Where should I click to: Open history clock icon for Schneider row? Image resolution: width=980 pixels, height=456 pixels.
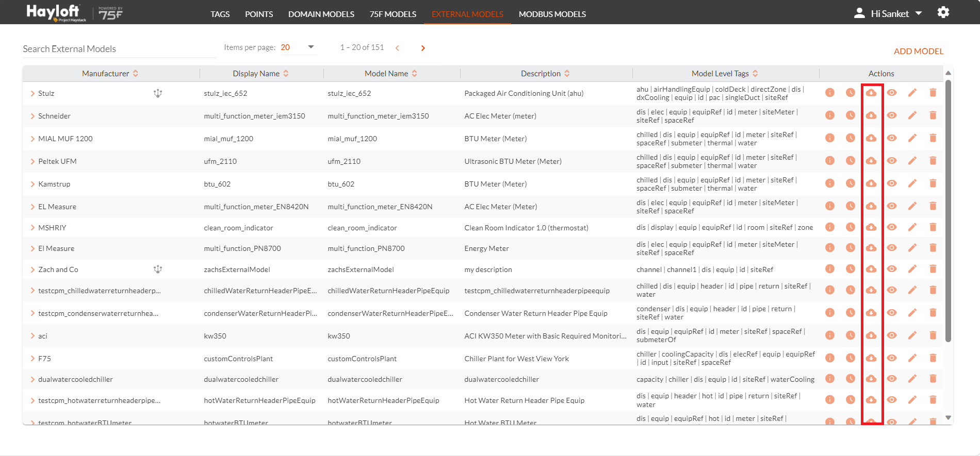(851, 115)
